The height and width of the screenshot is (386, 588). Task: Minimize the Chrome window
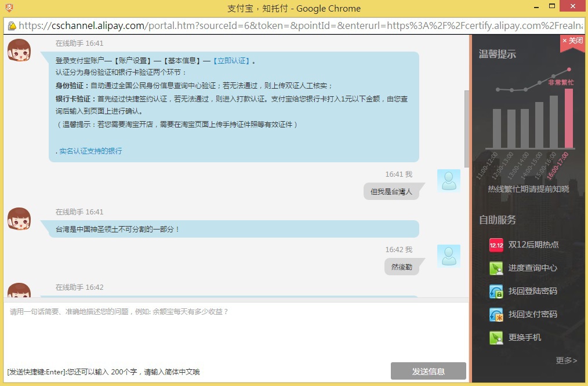(x=536, y=7)
